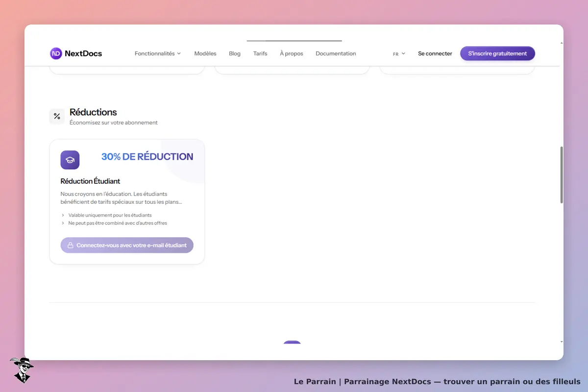Click the chevron next to 'Valable uniquement pour les étudiants'
The image size is (588, 392).
click(x=63, y=215)
